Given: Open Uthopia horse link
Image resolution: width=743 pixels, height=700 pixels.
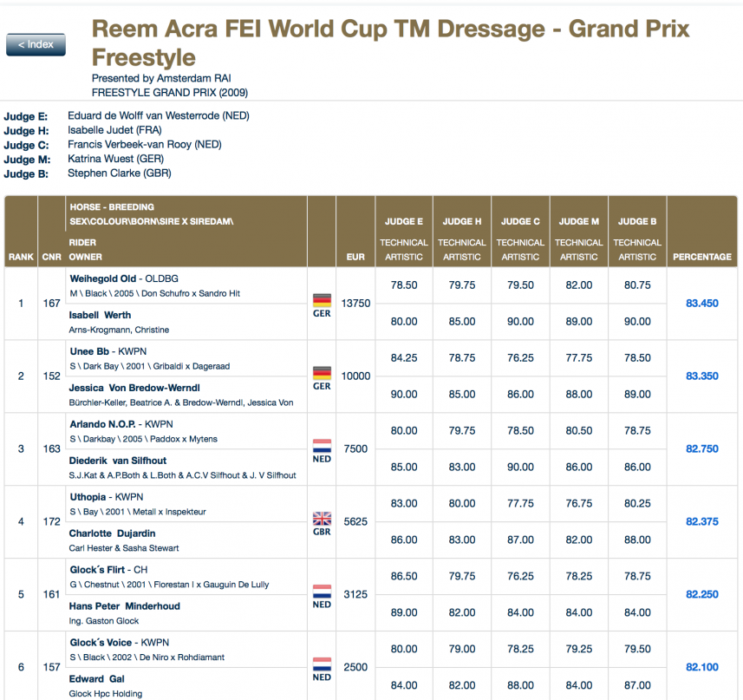Looking at the screenshot, I should pos(88,497).
